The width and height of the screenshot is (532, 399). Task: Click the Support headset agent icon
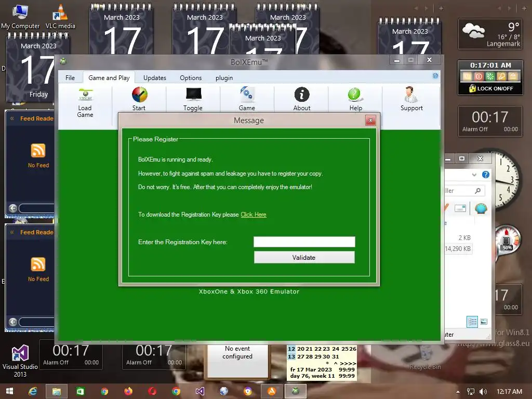[x=411, y=95]
